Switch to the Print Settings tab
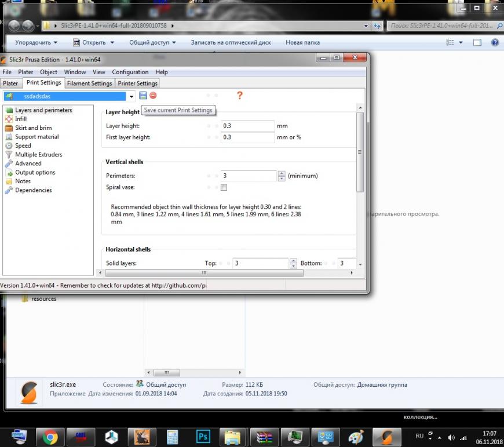Viewport: 504px width, 447px height. (43, 83)
